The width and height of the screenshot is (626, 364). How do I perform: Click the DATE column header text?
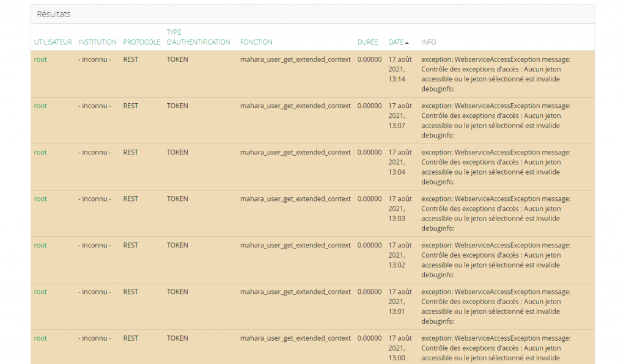pos(396,42)
